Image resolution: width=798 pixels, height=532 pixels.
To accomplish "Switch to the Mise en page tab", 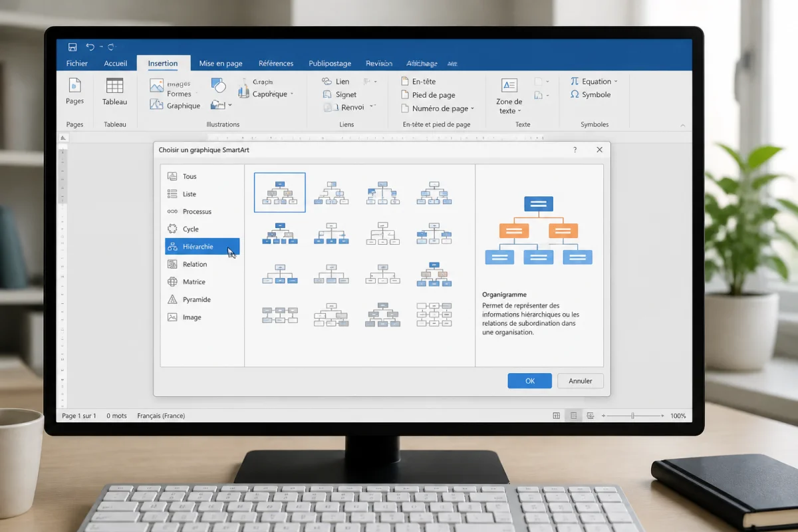I will pyautogui.click(x=221, y=64).
